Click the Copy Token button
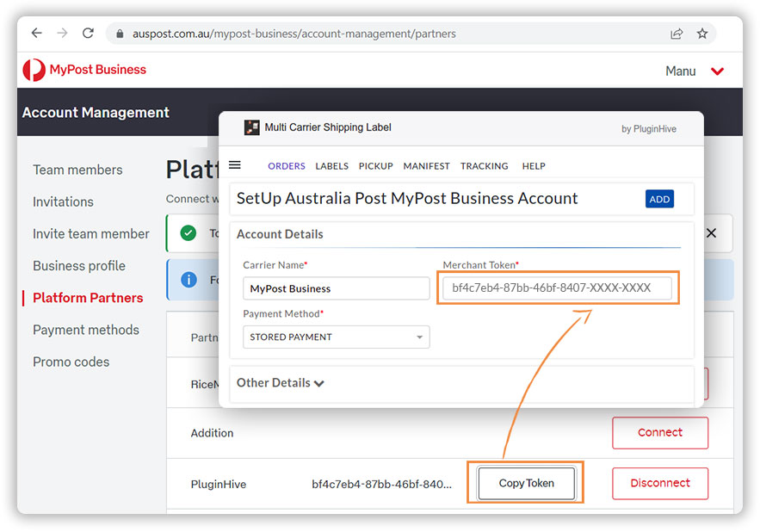The width and height of the screenshot is (760, 532). click(527, 483)
